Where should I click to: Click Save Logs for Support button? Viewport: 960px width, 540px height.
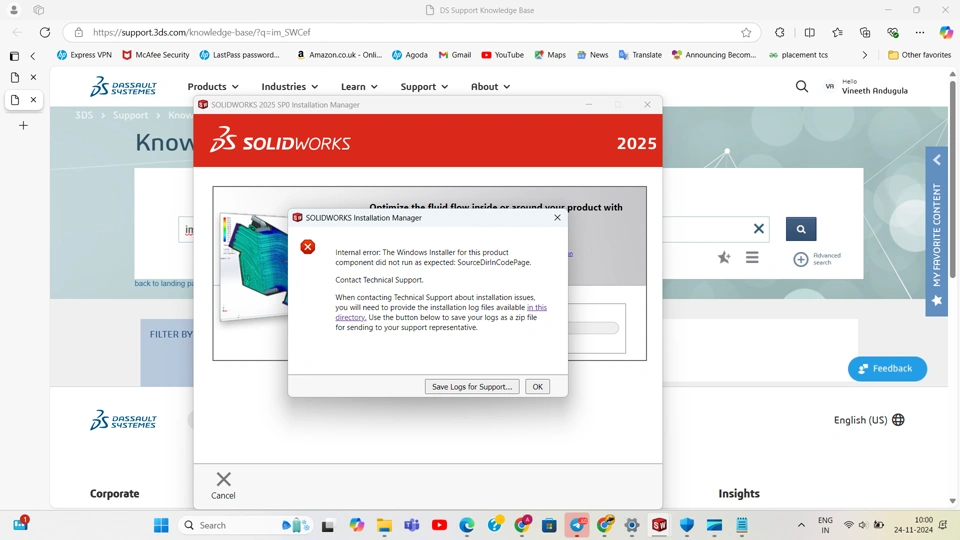click(x=472, y=386)
